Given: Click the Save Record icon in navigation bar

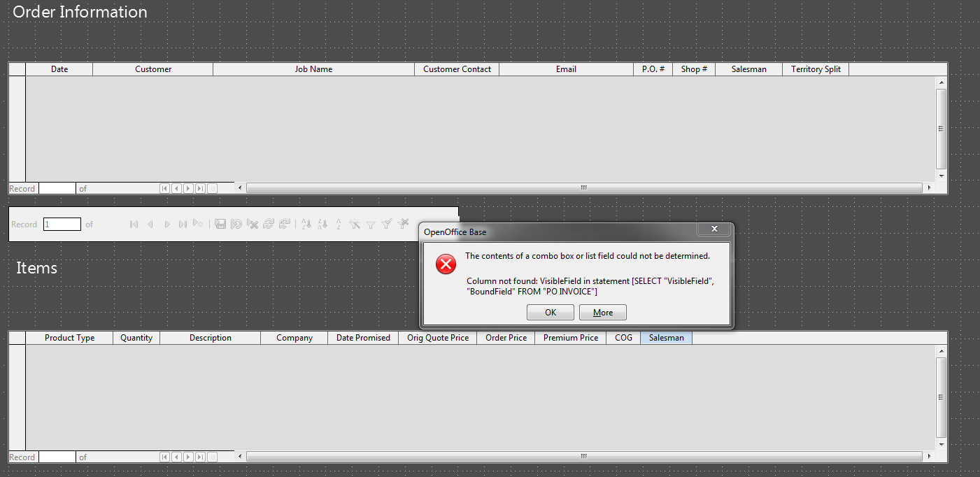Looking at the screenshot, I should point(220,225).
